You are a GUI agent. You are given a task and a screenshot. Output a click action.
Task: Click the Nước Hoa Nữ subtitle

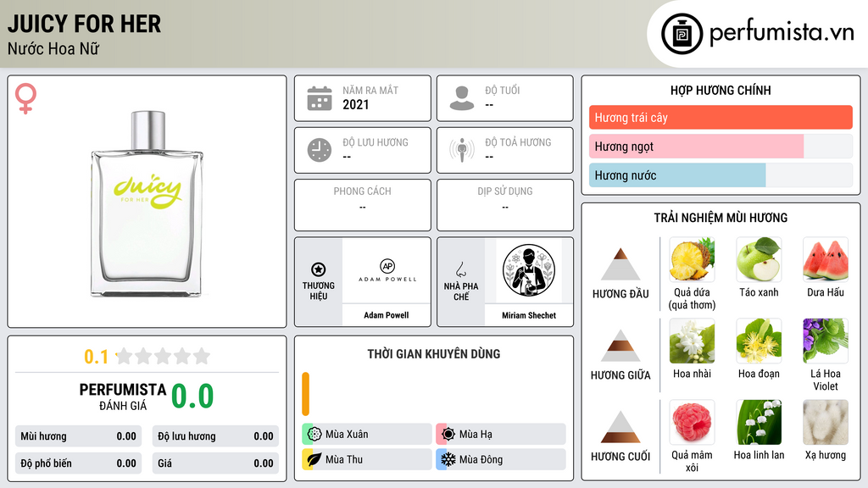53,48
